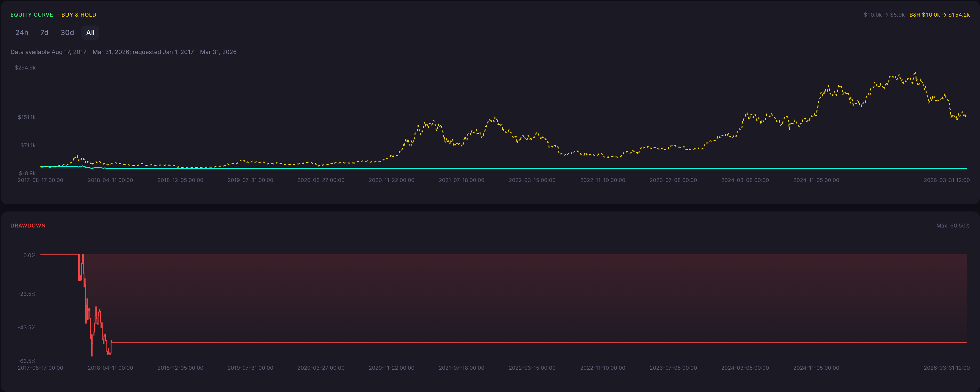Viewport: 980px width, 392px height.
Task: Click drawdown chart 2024-11-05 00:00 date label
Action: coord(816,368)
